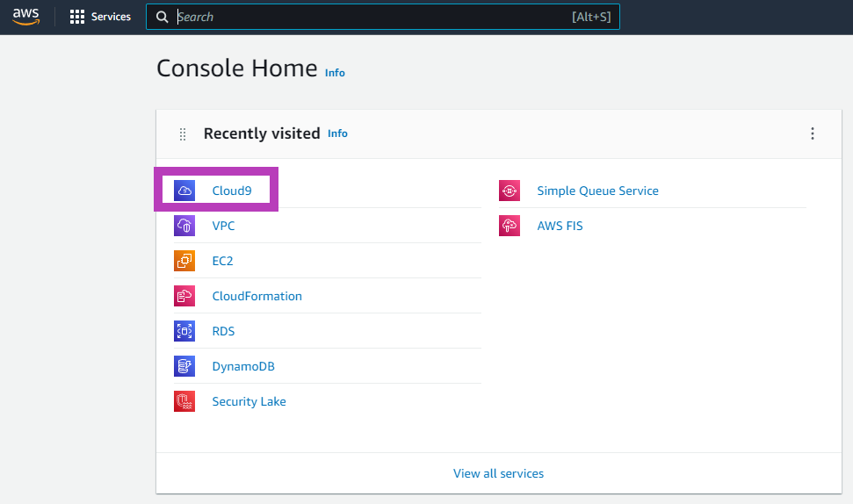The height and width of the screenshot is (504, 853).
Task: Open Console Home Info link
Action: coord(335,73)
